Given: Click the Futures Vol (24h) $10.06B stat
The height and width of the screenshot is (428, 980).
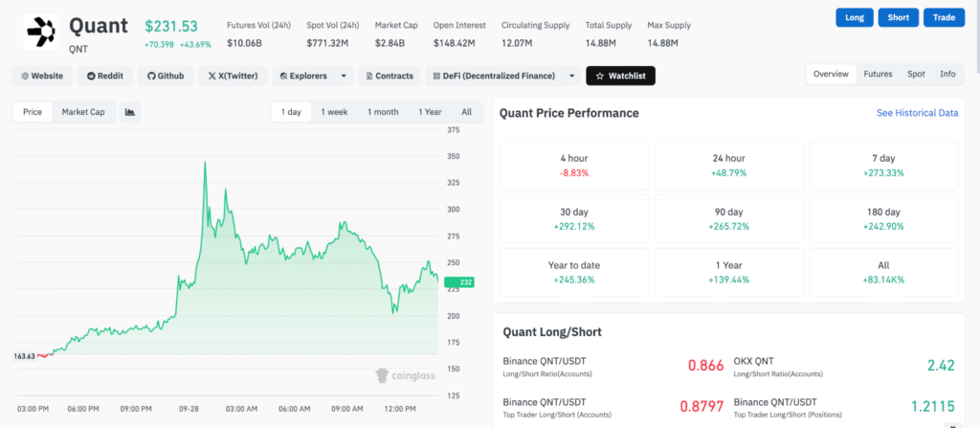Looking at the screenshot, I should pyautogui.click(x=258, y=34).
